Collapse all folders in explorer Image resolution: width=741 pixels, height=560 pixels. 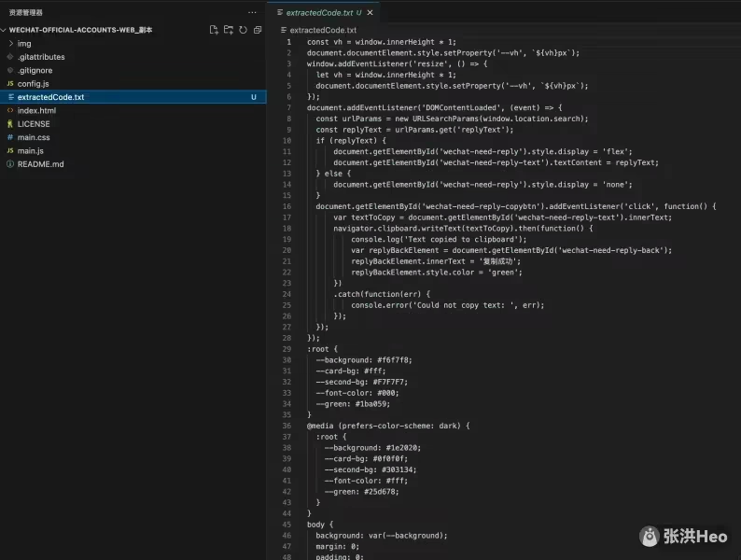pos(257,30)
